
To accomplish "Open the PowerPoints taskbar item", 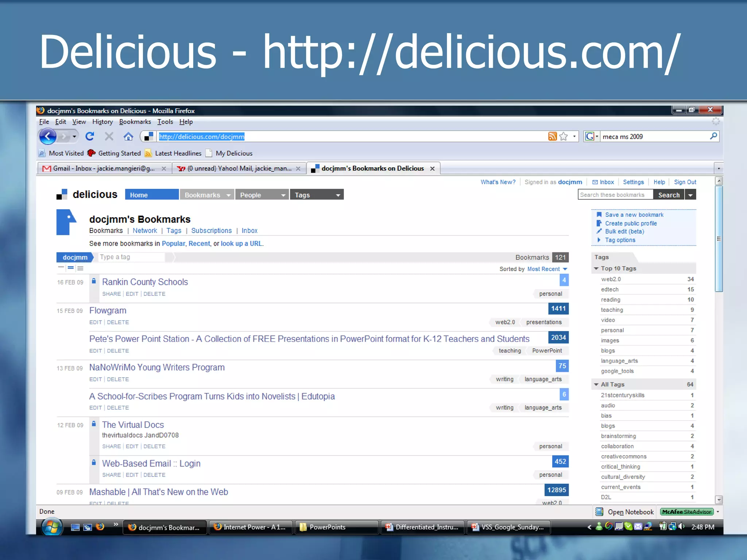I will click(336, 527).
